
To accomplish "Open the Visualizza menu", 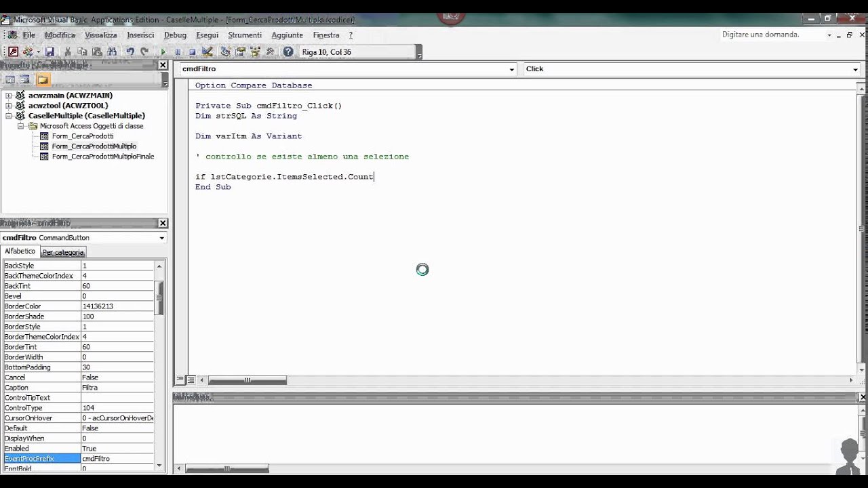I will coord(101,35).
